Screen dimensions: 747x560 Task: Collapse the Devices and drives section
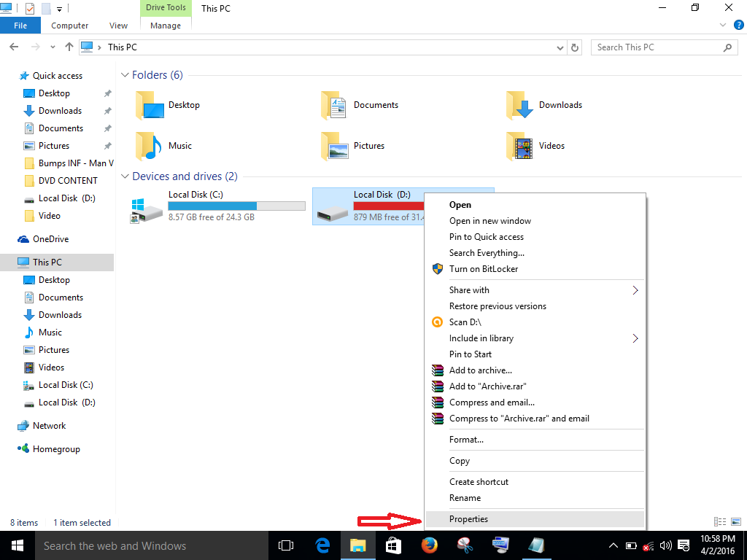click(x=125, y=176)
